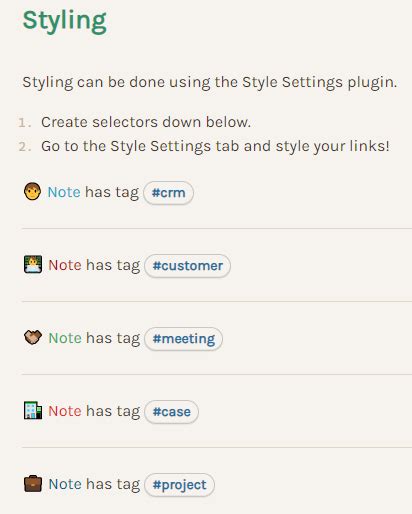Select the #meeting tag pill

point(183,339)
